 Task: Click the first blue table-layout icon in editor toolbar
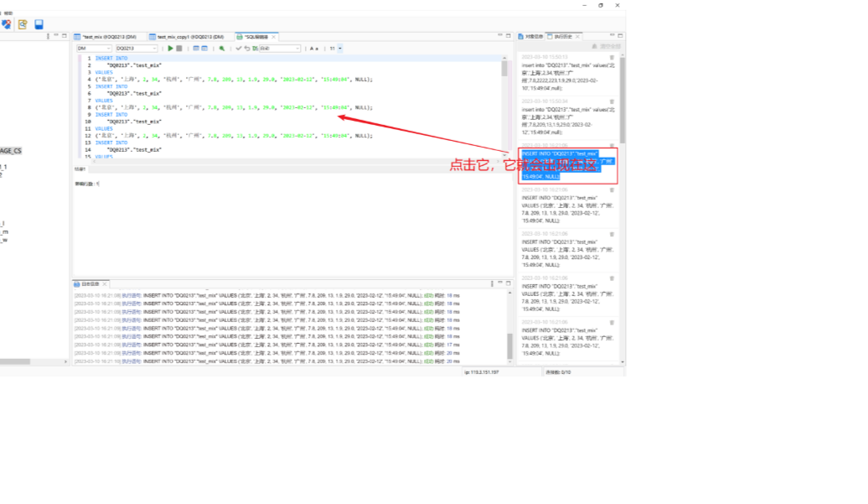point(196,49)
